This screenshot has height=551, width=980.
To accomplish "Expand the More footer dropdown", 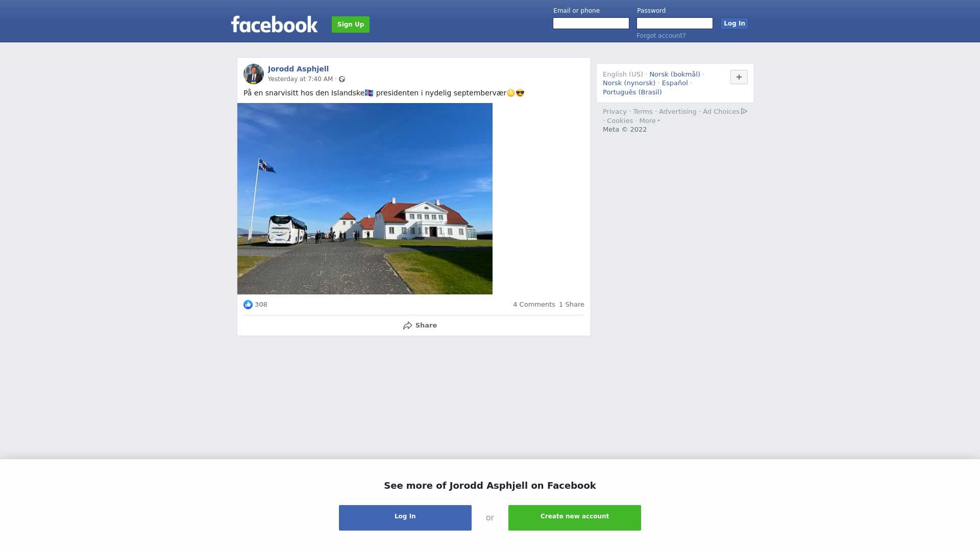I will (x=649, y=121).
